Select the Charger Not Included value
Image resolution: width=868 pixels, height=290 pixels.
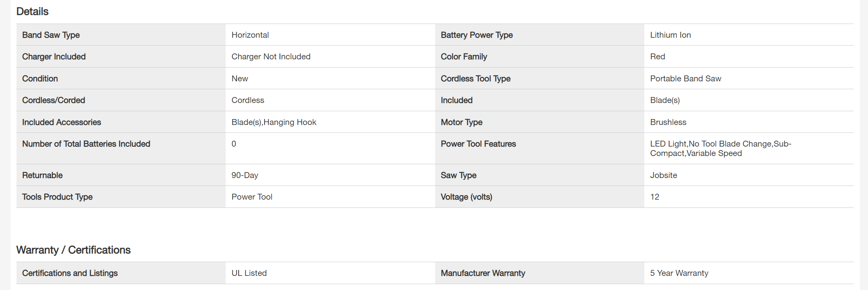pos(271,57)
